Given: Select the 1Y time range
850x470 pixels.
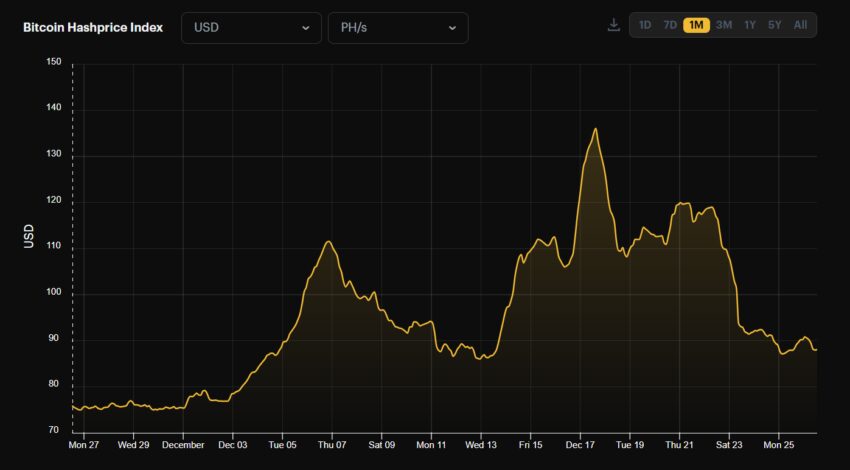Looking at the screenshot, I should (x=749, y=25).
